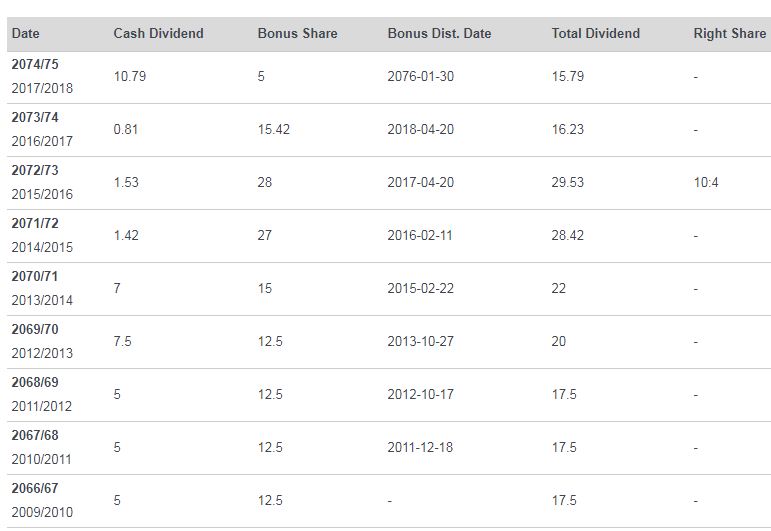Select the 2073/74 fiscal year cell

click(35, 118)
